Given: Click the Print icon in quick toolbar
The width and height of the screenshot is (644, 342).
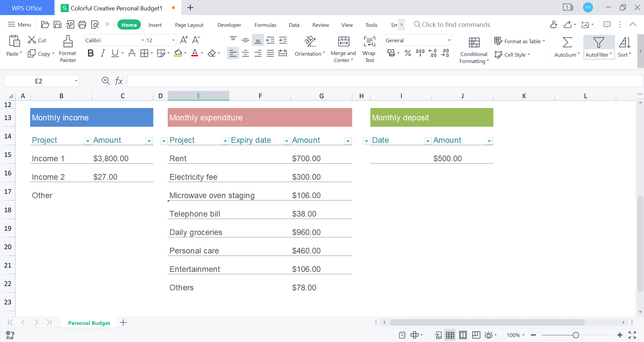Looking at the screenshot, I should tap(82, 24).
